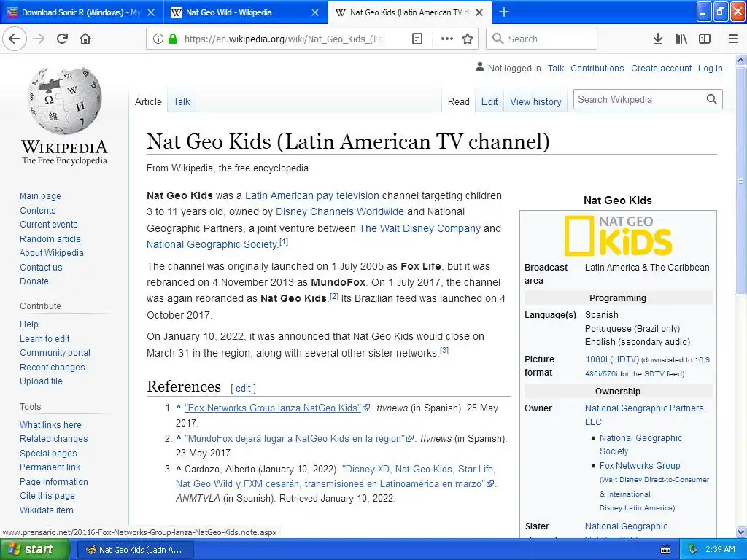Select the Edit tab

[x=489, y=101]
